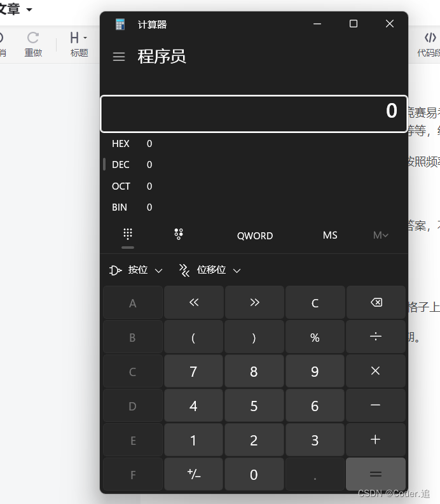Click digit 3 key
Image resolution: width=440 pixels, height=504 pixels.
pos(315,440)
